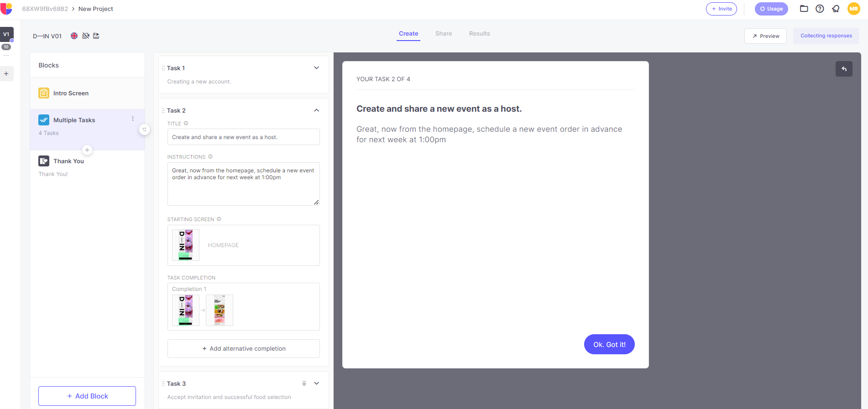Click the add version plus icon in left rail
868x409 pixels.
[6, 74]
